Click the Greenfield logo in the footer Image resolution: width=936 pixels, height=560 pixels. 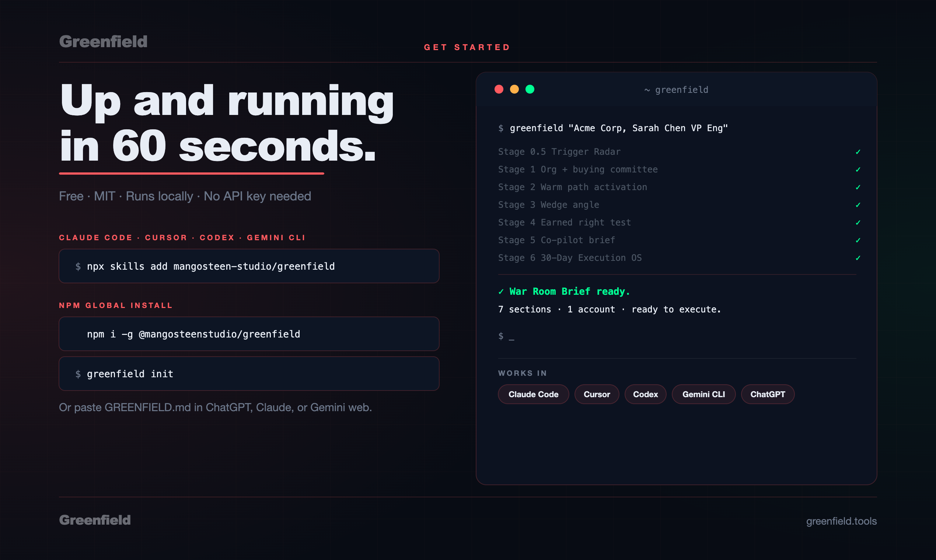[95, 520]
